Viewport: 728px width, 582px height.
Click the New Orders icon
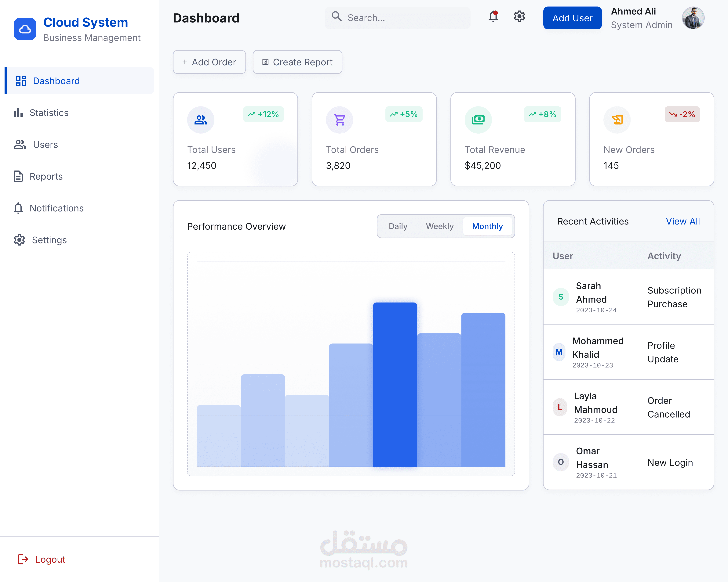coord(617,120)
